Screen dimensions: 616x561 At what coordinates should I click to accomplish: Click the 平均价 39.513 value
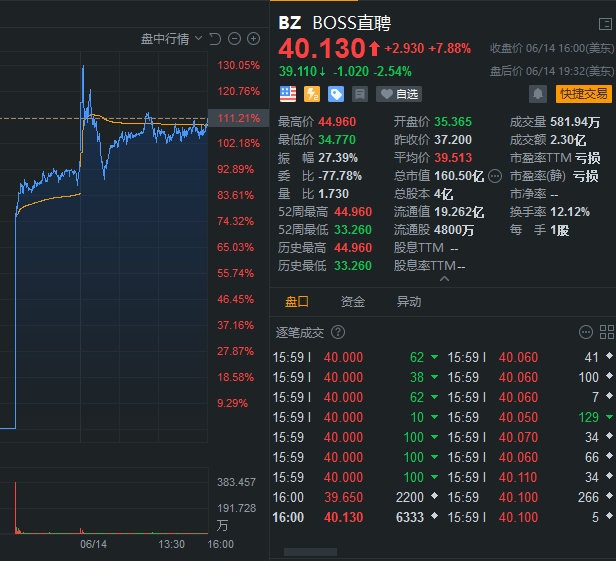coord(453,158)
